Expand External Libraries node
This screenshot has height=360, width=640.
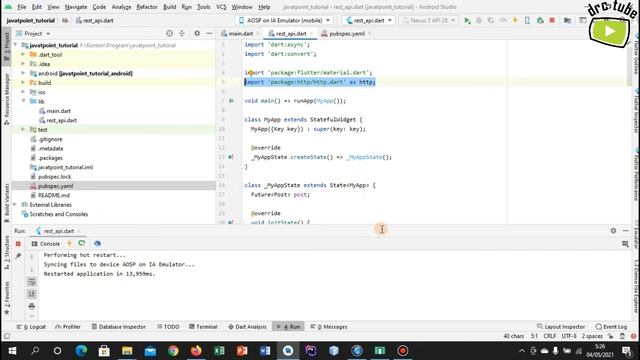(15, 204)
